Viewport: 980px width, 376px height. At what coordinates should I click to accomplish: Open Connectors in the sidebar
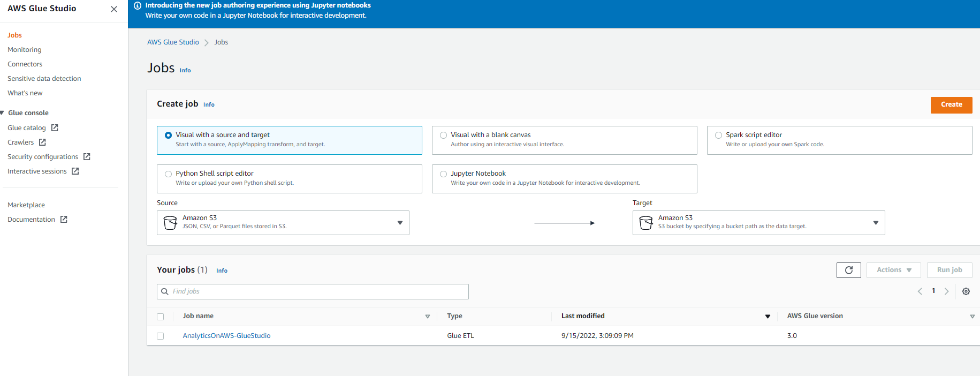pyautogui.click(x=25, y=64)
